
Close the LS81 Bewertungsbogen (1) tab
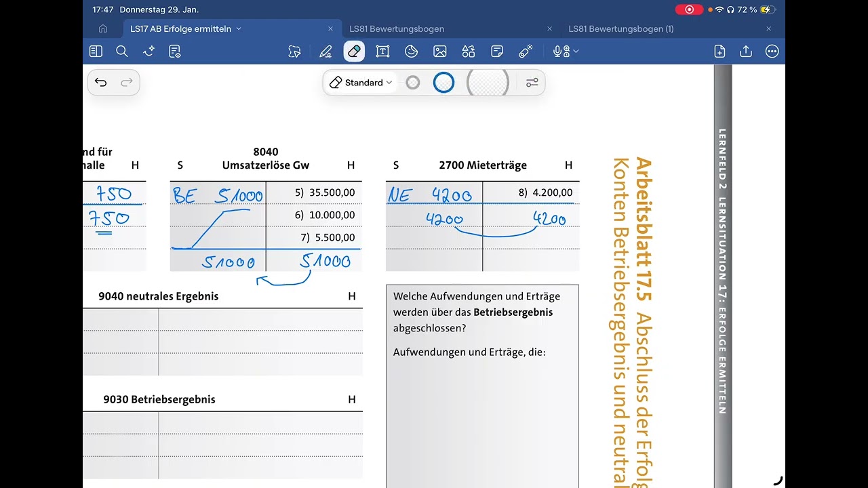point(769,29)
